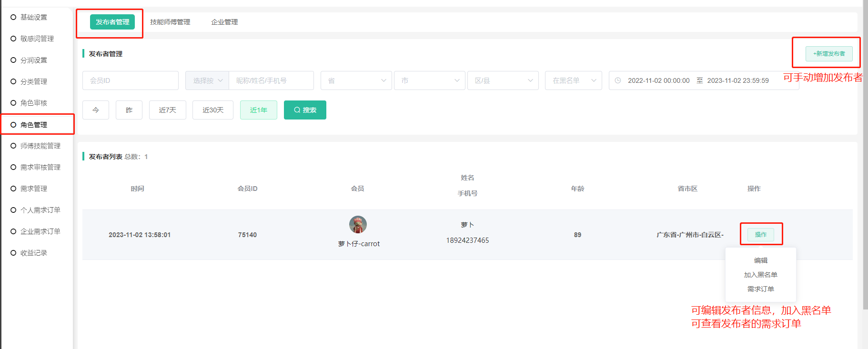
Task: Choose 需求订单 from the action menu
Action: 761,289
